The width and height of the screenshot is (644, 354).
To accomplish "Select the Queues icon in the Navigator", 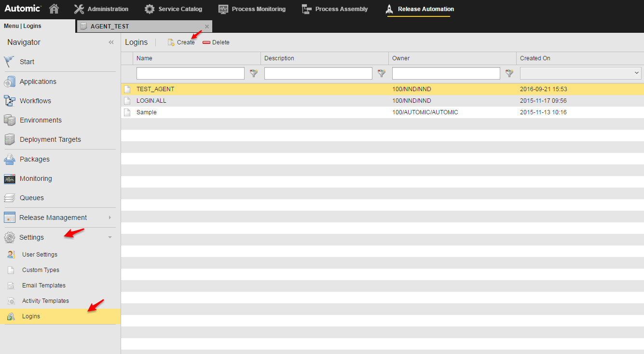I will click(9, 198).
